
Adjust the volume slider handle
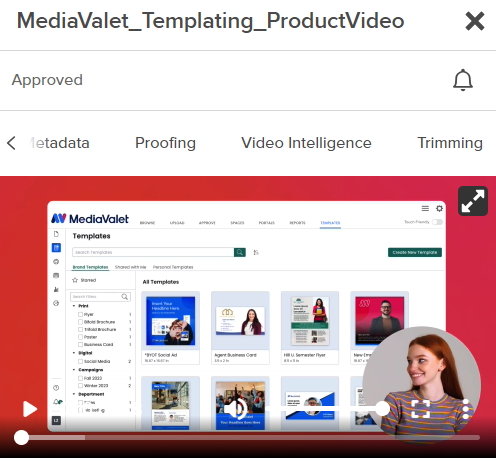(382, 409)
